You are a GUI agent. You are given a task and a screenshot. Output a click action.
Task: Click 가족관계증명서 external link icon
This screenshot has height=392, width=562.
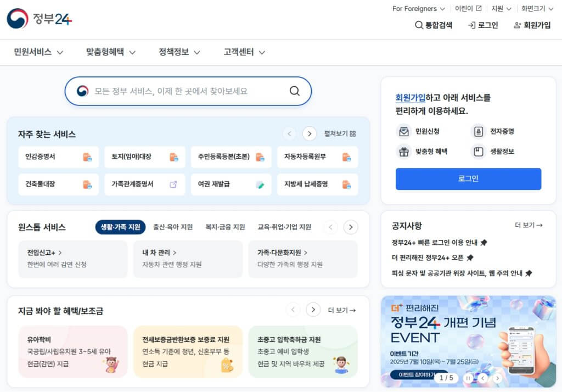[173, 184]
